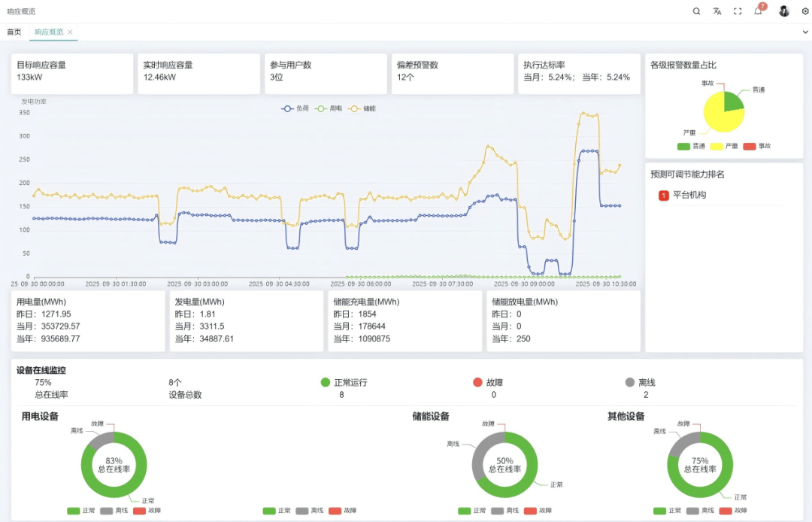Close the 响应概览 tab with X
Image resolution: width=812 pixels, height=522 pixels.
[70, 32]
